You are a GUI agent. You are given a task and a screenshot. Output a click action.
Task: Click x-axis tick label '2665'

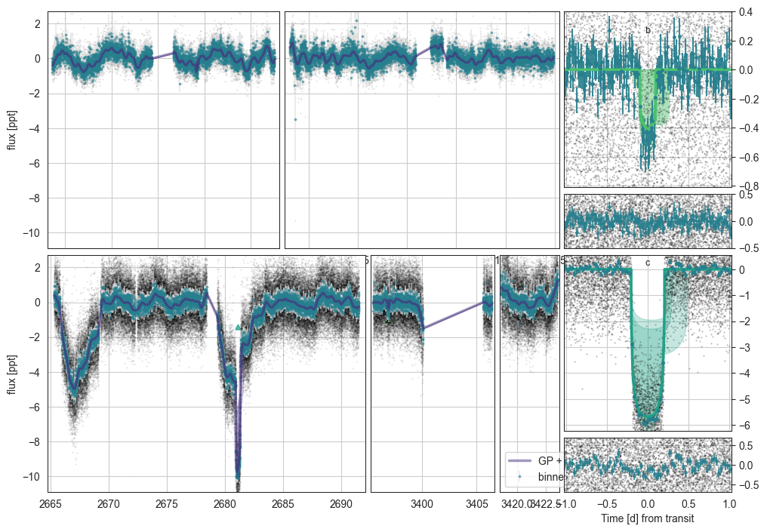pyautogui.click(x=50, y=503)
